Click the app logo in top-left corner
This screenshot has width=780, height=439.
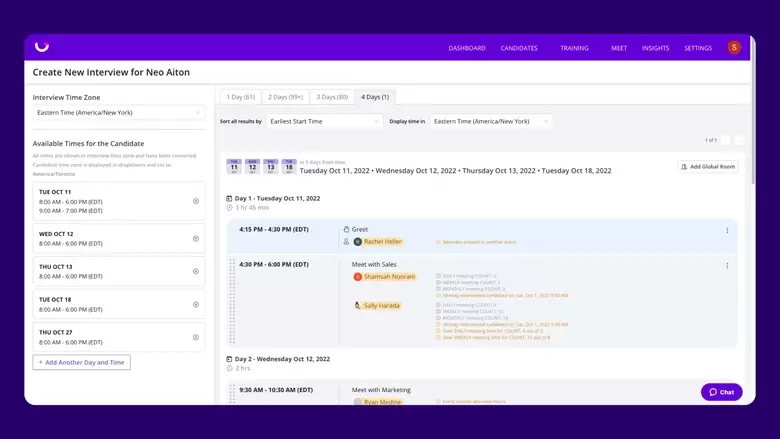(41, 46)
